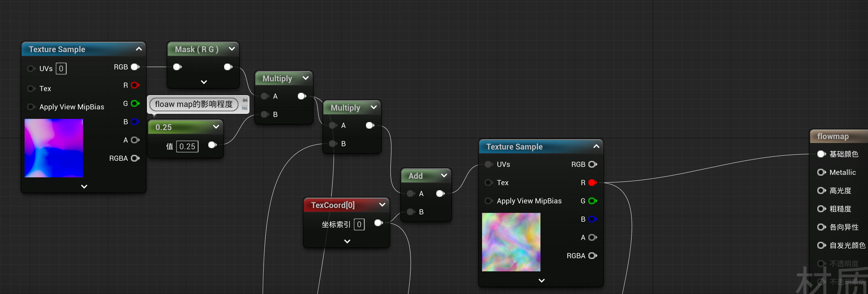
Task: Click output pin of TexCoord[0] node
Action: [x=379, y=223]
